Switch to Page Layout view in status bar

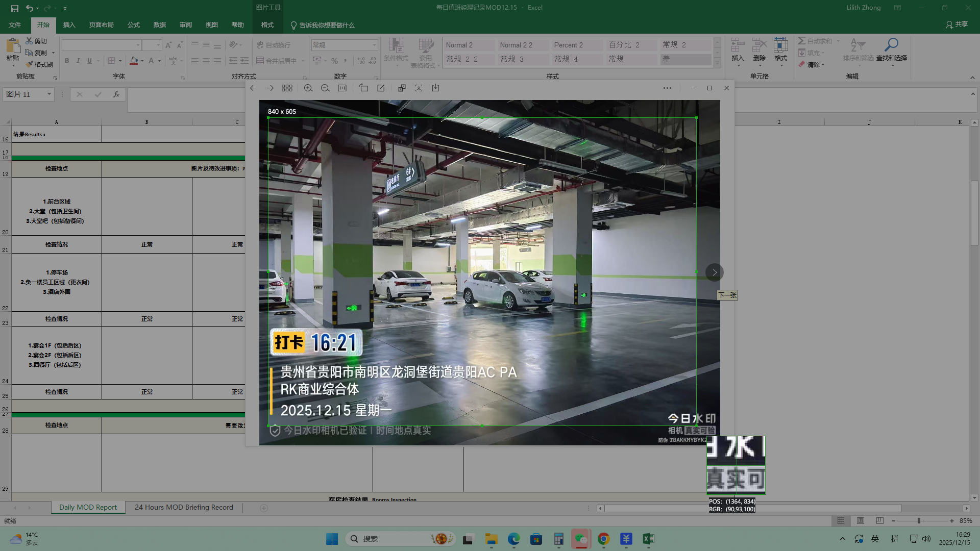861,521
